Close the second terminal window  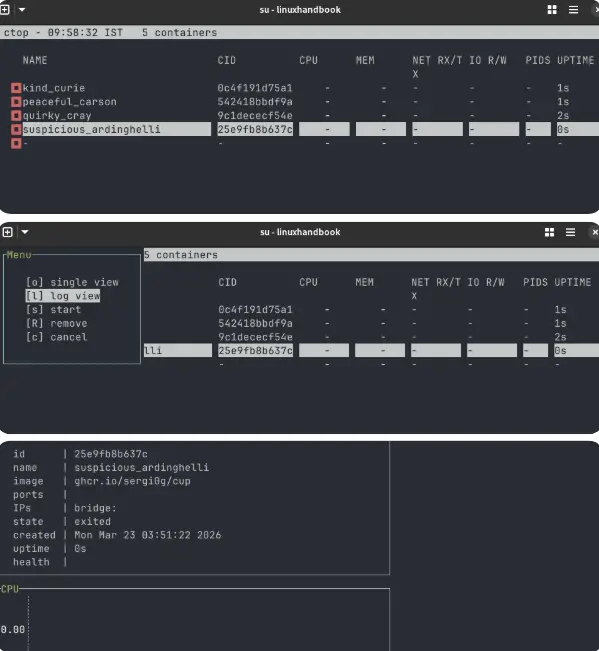click(594, 232)
